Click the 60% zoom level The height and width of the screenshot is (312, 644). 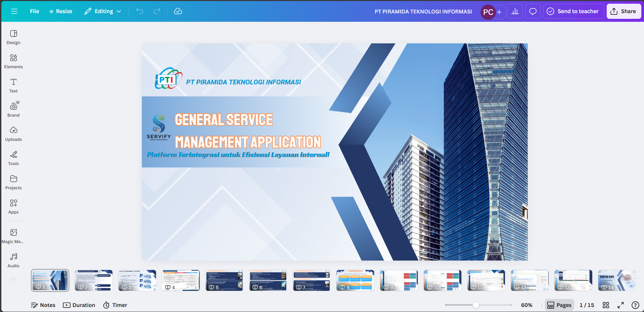click(527, 305)
